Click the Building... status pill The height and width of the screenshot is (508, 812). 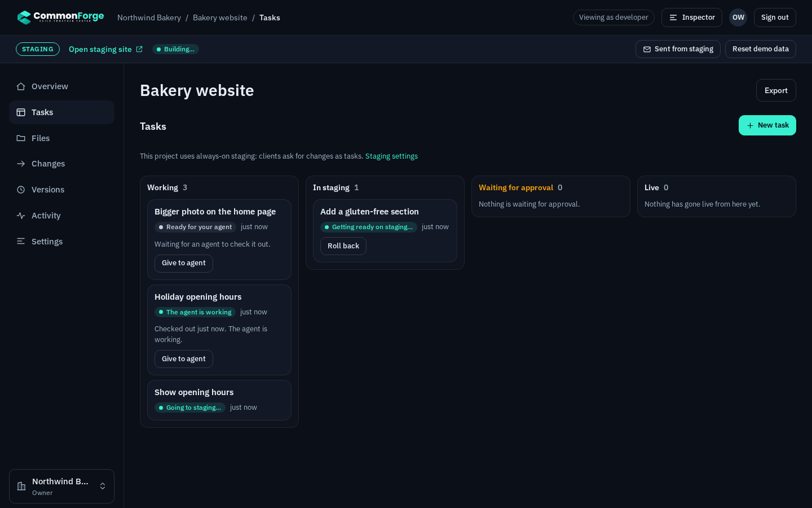coord(175,49)
